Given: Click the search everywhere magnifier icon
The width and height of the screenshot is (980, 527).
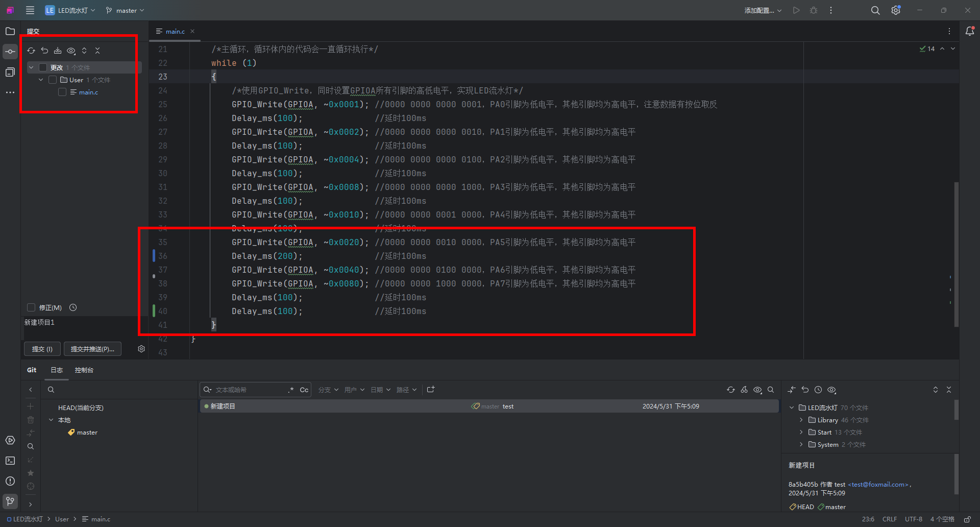Looking at the screenshot, I should (x=875, y=10).
